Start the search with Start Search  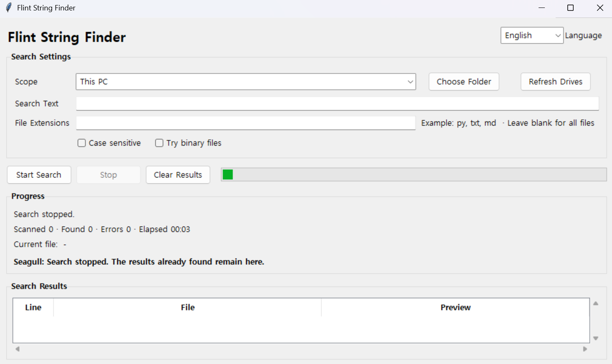(x=39, y=175)
